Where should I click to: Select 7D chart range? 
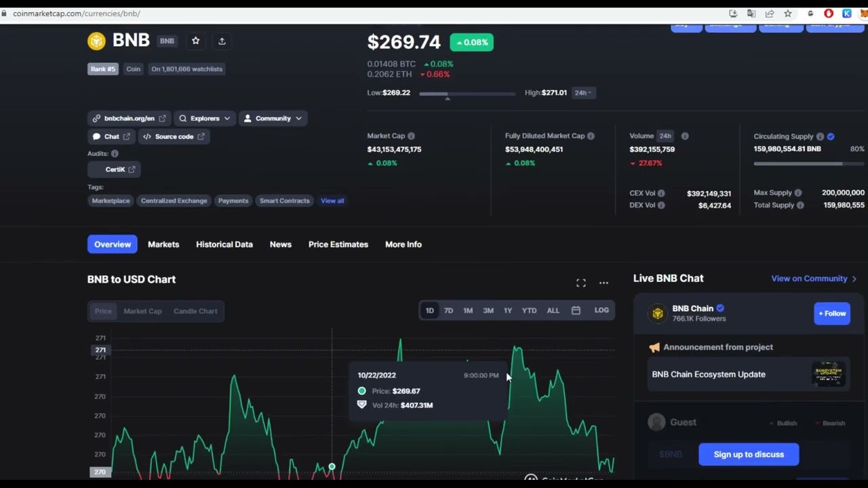(x=448, y=310)
